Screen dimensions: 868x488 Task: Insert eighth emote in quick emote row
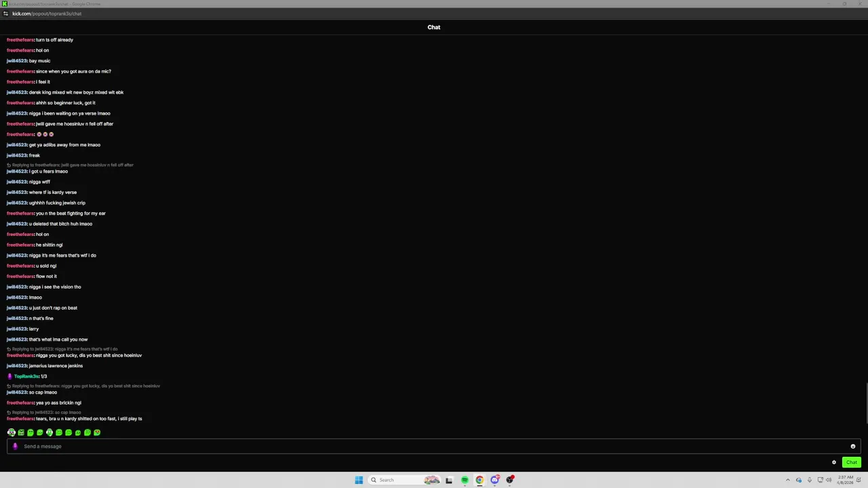pyautogui.click(x=78, y=432)
